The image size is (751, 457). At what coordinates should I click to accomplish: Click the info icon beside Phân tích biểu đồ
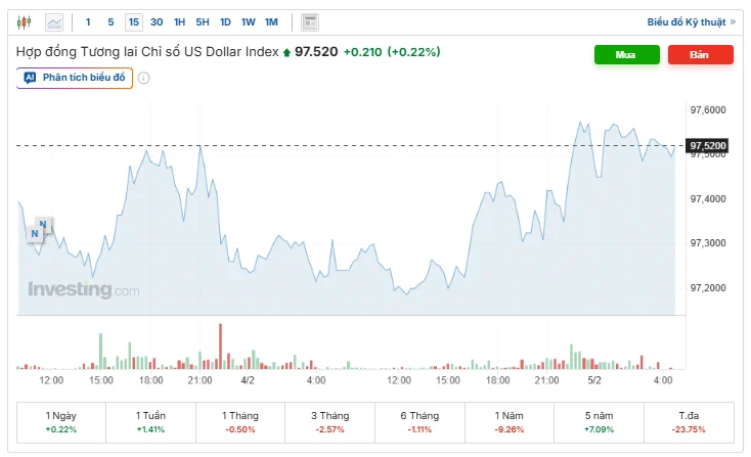pyautogui.click(x=144, y=78)
